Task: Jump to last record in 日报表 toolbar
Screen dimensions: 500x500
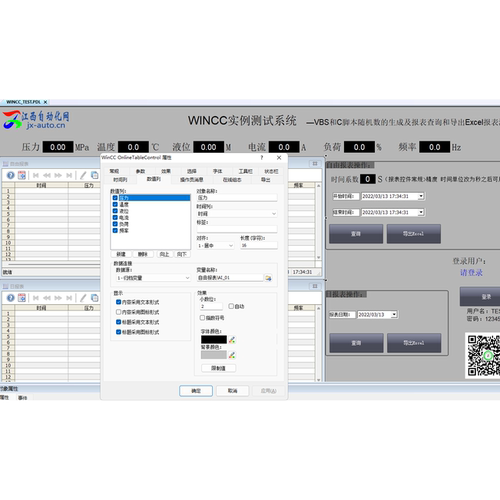Action: coord(69,298)
